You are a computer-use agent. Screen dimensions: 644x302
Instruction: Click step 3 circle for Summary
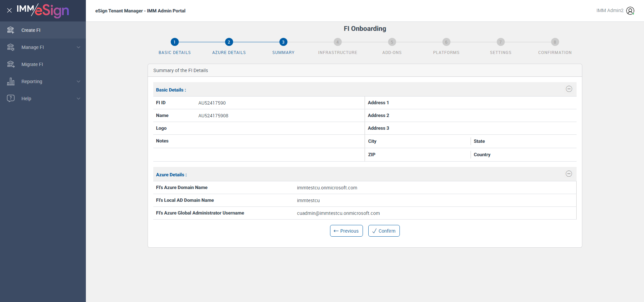click(283, 42)
